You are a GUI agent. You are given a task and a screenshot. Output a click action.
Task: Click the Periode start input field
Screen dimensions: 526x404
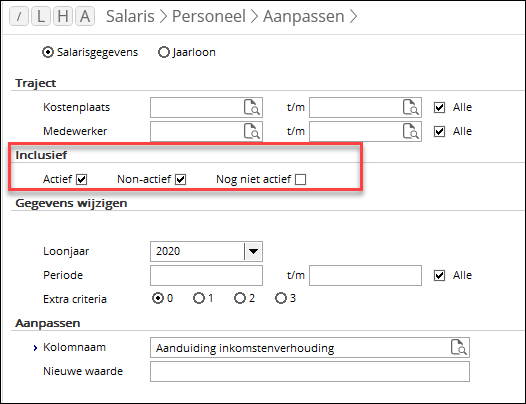point(206,275)
